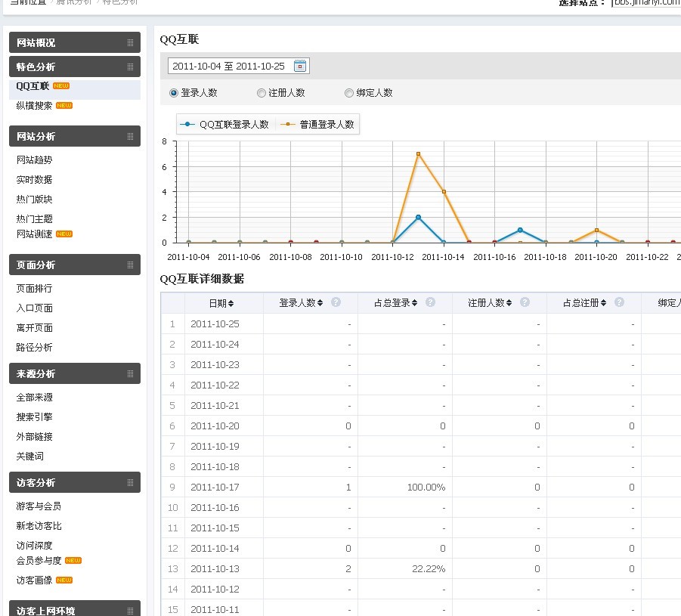
Task: Click help icon next to 占总注册 column
Action: tap(619, 302)
